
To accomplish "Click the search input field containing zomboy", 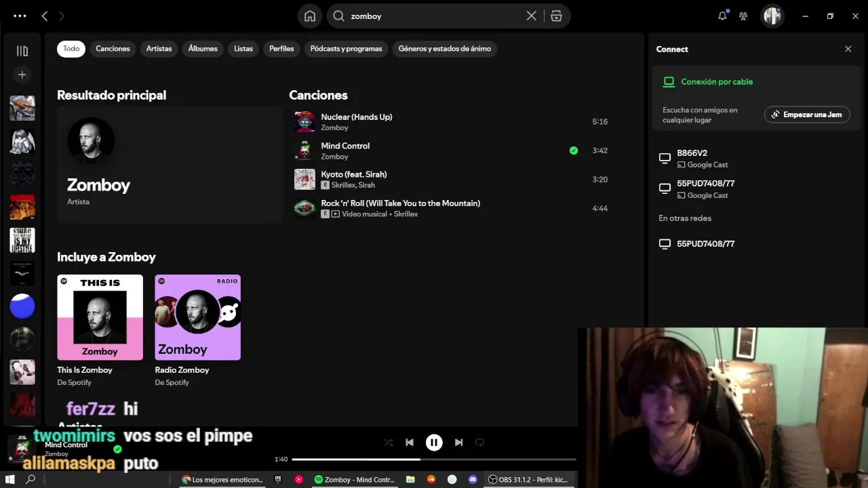I will pyautogui.click(x=434, y=16).
